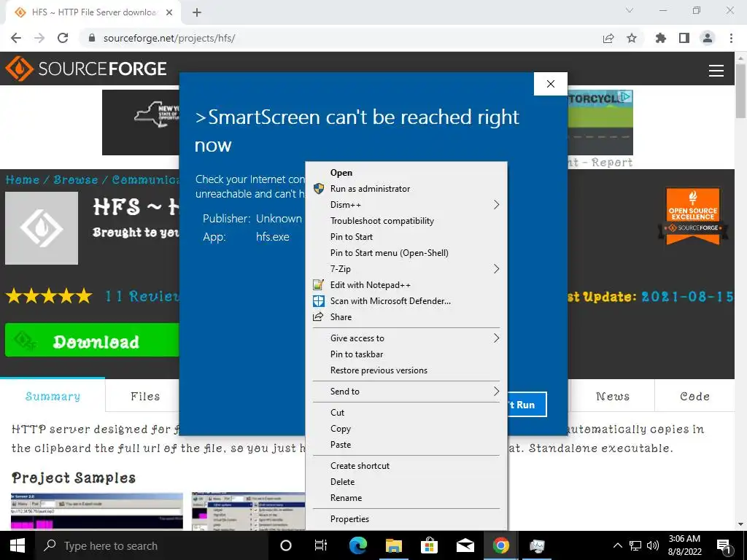Switch to the Summary tab
The height and width of the screenshot is (560, 747).
(x=53, y=396)
